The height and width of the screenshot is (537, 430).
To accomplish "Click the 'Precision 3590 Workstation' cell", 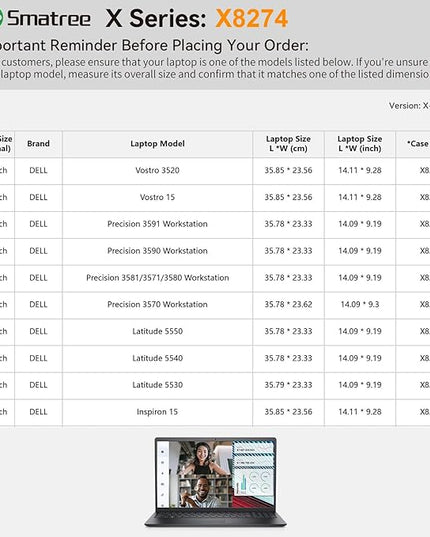I will pos(157,251).
